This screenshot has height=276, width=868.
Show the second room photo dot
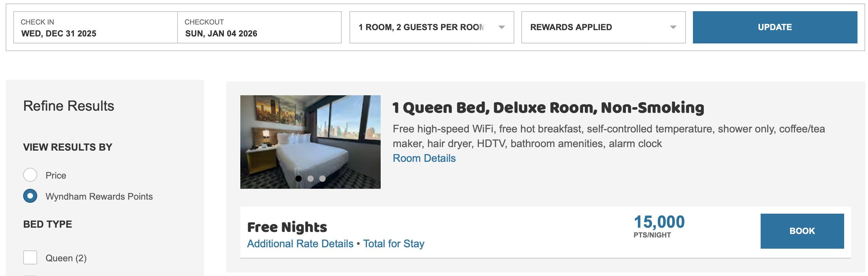(311, 179)
